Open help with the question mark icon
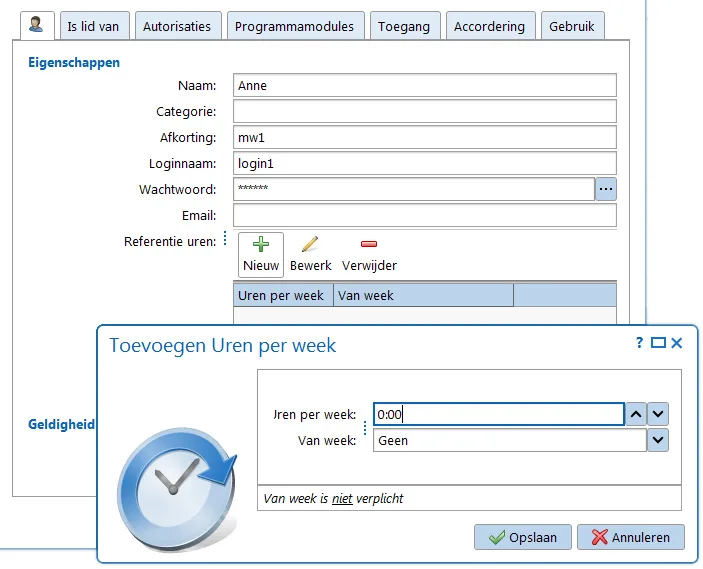 [639, 343]
